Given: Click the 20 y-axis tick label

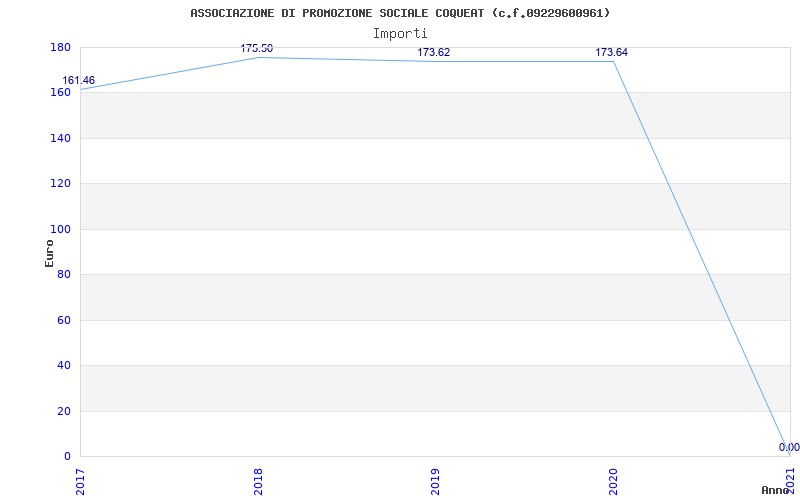Looking at the screenshot, I should coord(64,411).
